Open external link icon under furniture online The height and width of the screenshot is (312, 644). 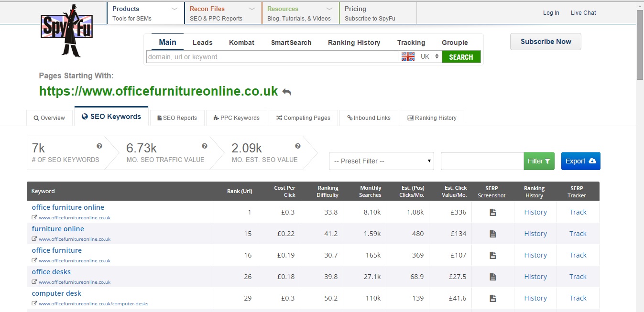pos(34,239)
